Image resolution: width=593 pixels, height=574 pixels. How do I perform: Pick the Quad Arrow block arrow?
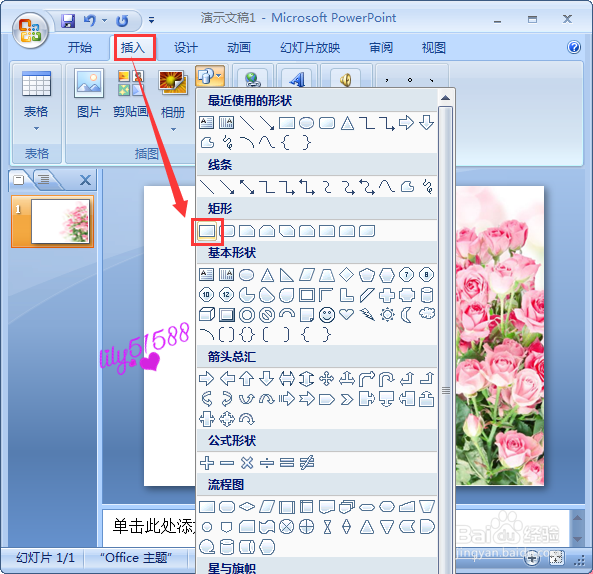[x=327, y=379]
